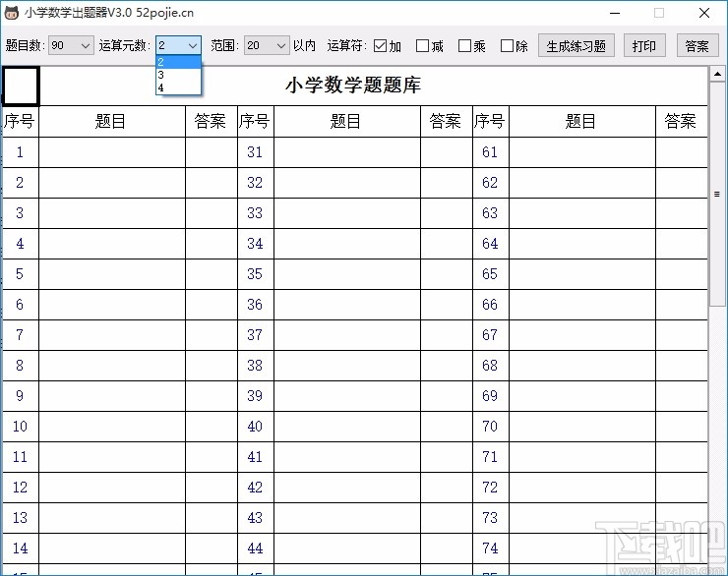Collapse the 运算元数 dropdown arrow
The image size is (728, 576).
[x=193, y=45]
